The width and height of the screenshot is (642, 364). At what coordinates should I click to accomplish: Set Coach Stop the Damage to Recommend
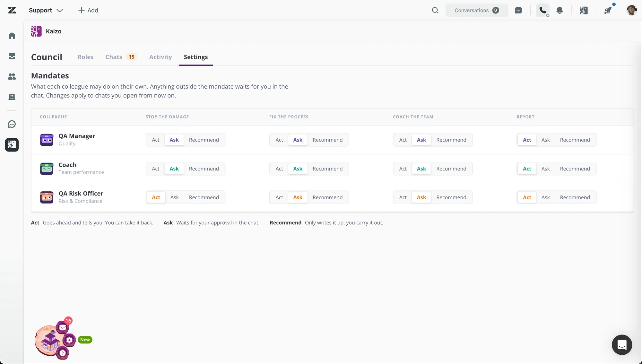pos(204,169)
